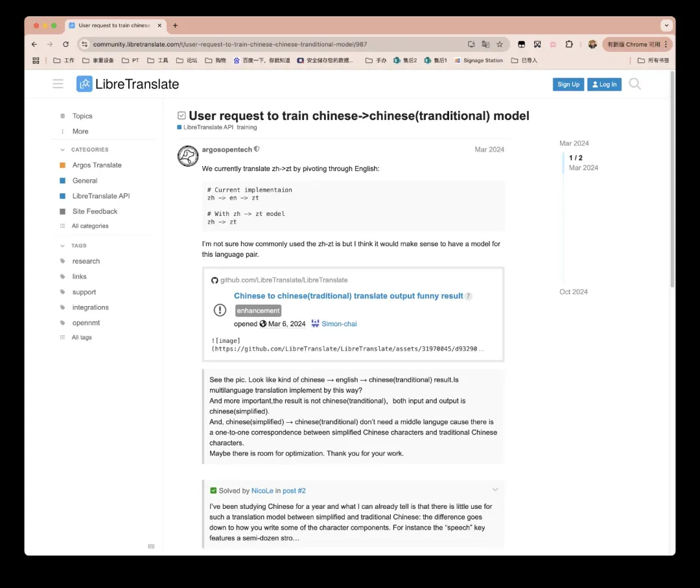
Task: Open the Signage Station bookmark
Action: click(478, 60)
